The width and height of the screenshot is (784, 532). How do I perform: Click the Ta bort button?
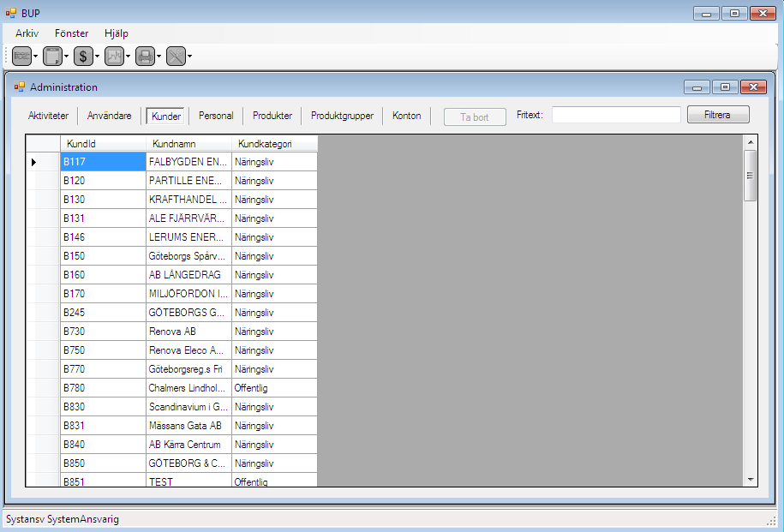click(475, 117)
